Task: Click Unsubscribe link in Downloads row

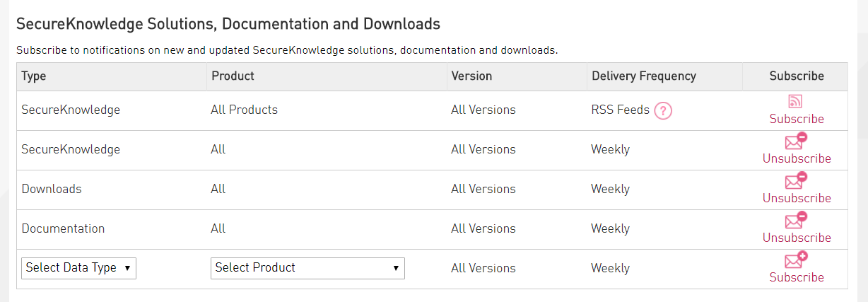Action: [x=797, y=198]
